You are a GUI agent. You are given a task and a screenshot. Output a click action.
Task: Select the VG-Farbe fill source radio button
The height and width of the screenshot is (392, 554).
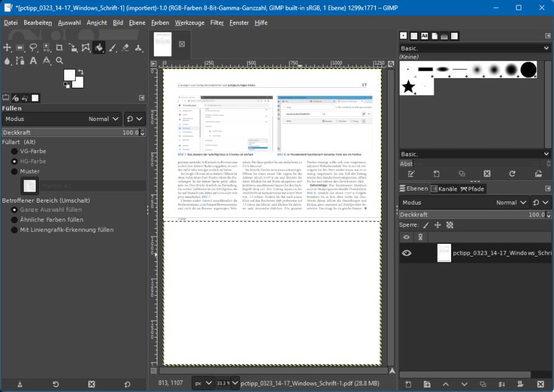click(13, 151)
